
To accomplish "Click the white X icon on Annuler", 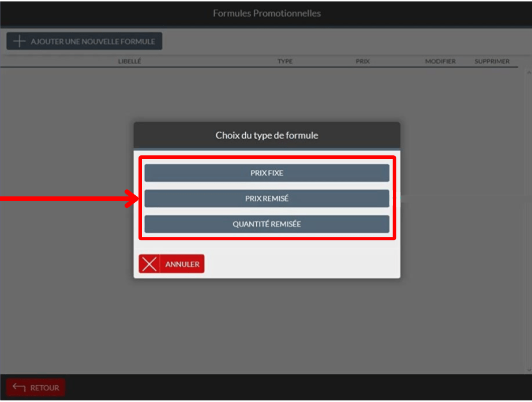I will click(149, 264).
